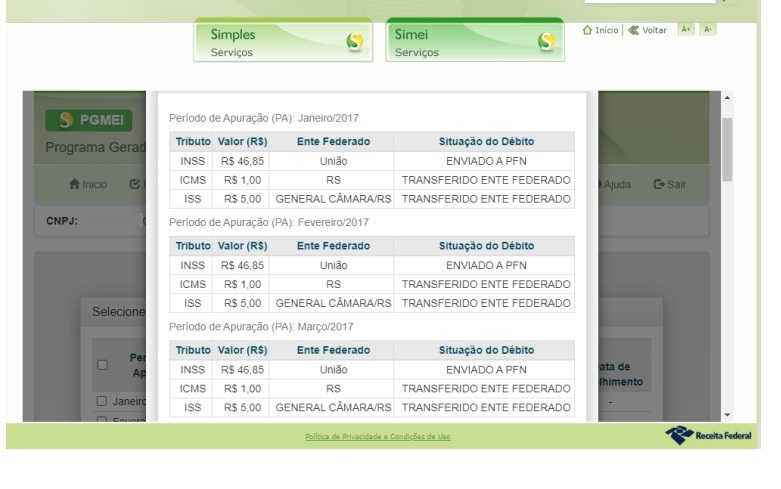Image resolution: width=781 pixels, height=489 pixels.
Task: Decrease font size with A- button
Action: click(x=708, y=30)
